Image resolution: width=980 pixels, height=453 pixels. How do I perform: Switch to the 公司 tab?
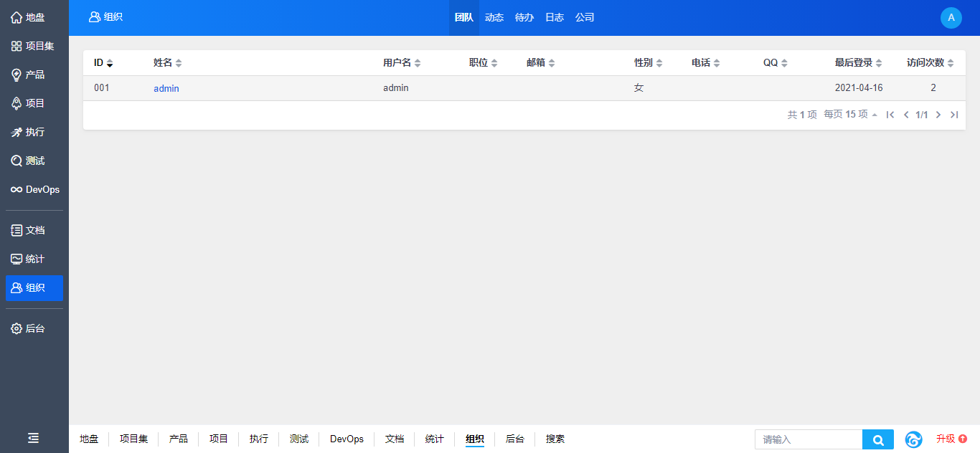[585, 18]
